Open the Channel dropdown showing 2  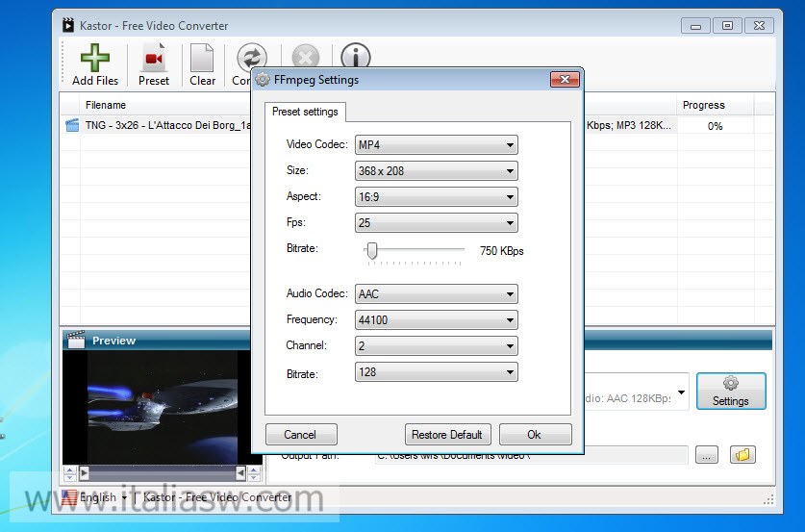pos(436,346)
